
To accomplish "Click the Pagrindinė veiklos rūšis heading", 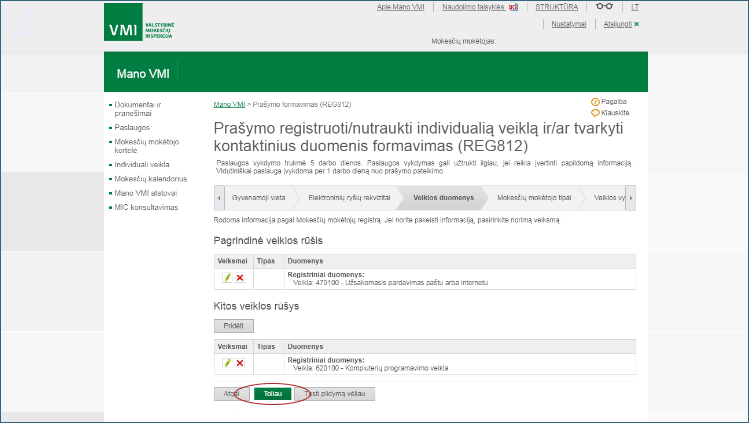I will tap(268, 241).
